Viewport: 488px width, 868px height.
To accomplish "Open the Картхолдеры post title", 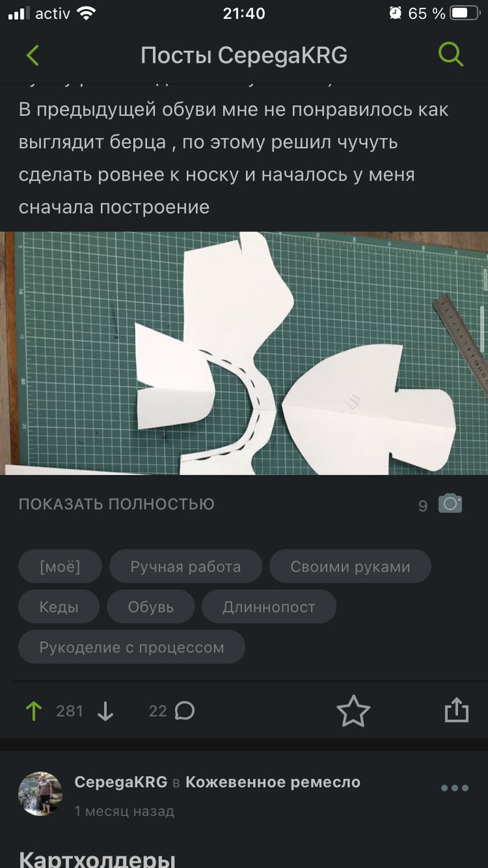I will [97, 858].
